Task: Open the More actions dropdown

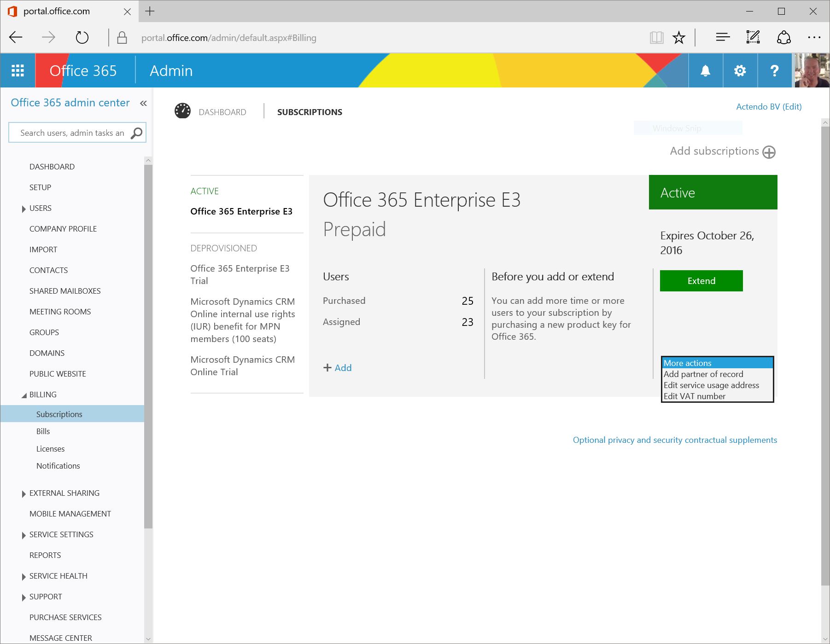Action: pyautogui.click(x=717, y=363)
